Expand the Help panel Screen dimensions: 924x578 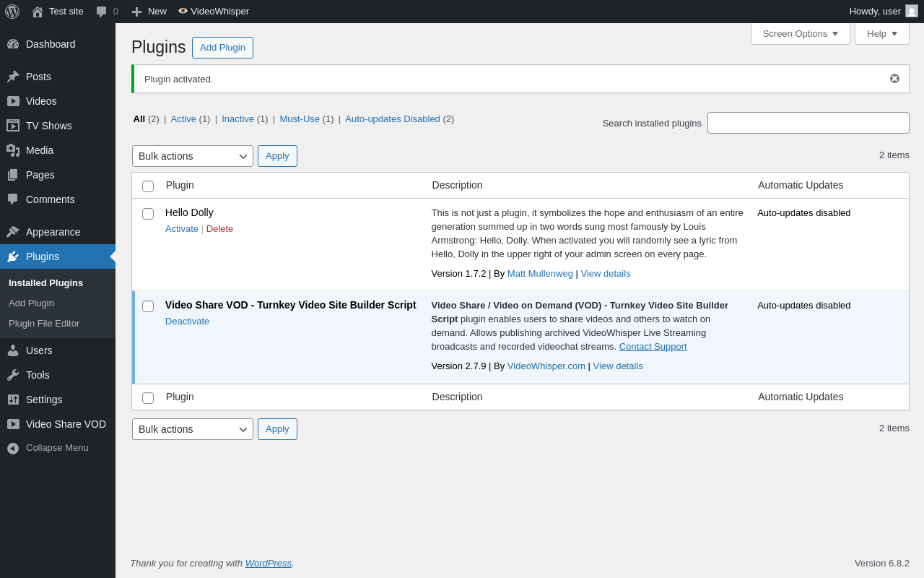pos(882,33)
